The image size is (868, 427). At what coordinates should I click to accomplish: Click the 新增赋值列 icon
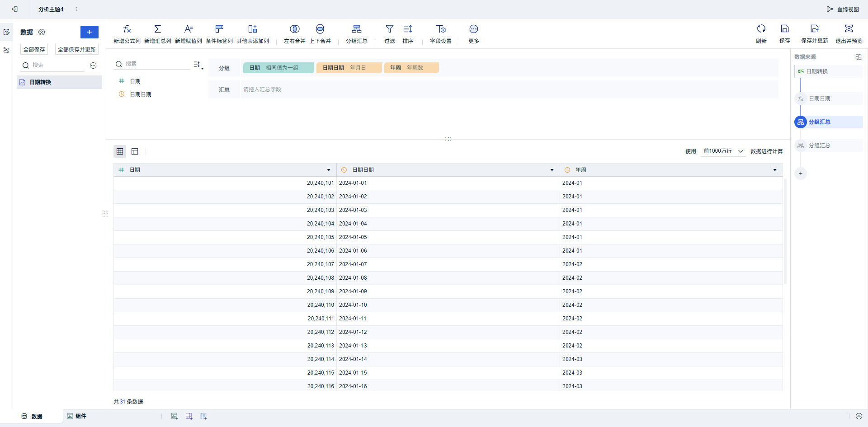click(x=189, y=29)
